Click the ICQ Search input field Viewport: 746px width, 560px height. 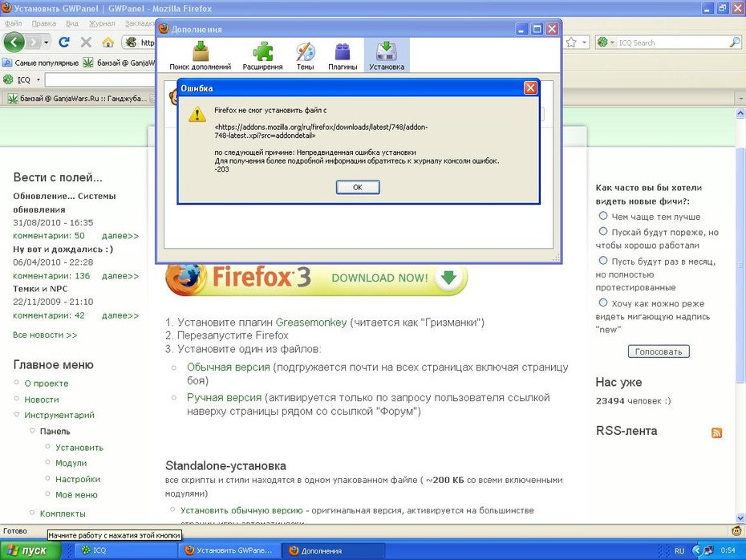(x=673, y=43)
